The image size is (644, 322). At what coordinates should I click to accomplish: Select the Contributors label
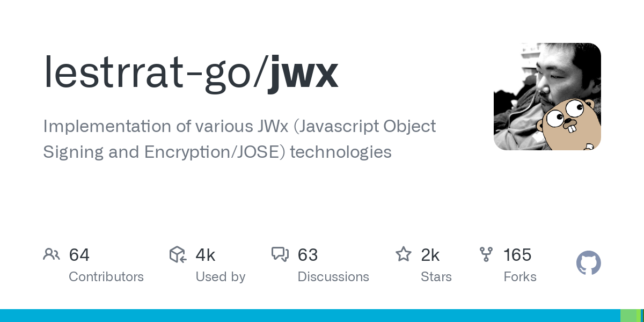(106, 277)
